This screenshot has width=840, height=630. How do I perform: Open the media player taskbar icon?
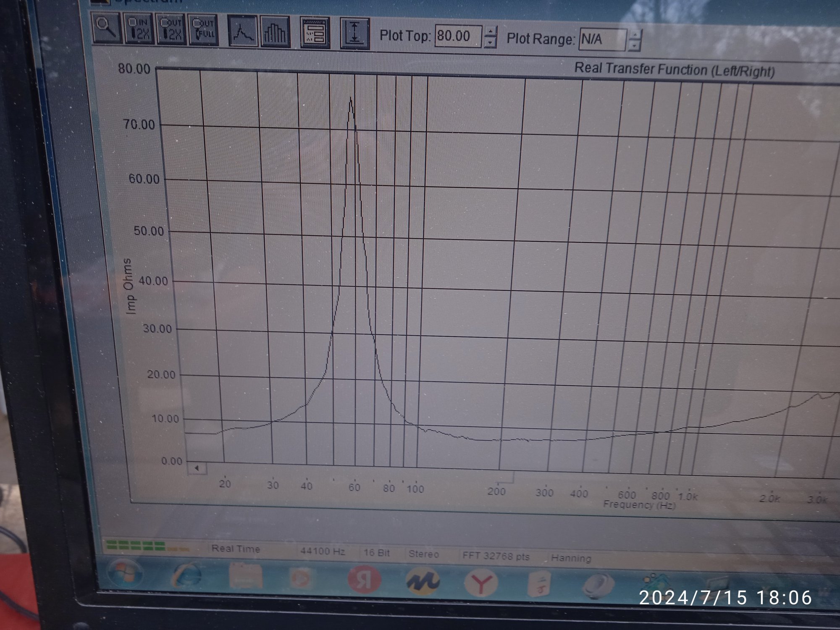click(301, 579)
